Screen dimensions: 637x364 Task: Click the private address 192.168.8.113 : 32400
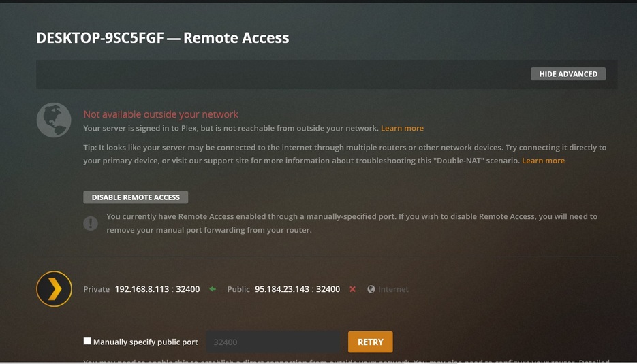point(157,289)
